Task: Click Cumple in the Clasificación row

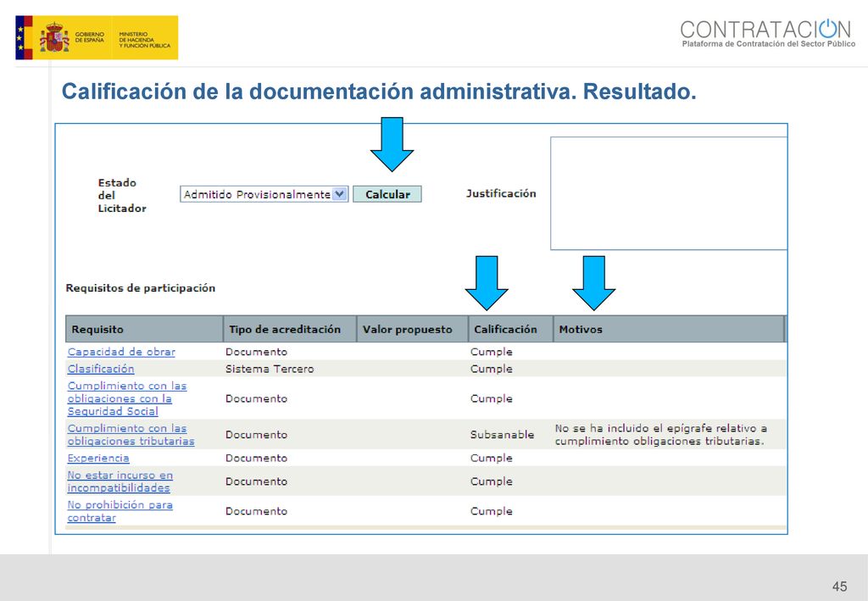Action: click(492, 369)
